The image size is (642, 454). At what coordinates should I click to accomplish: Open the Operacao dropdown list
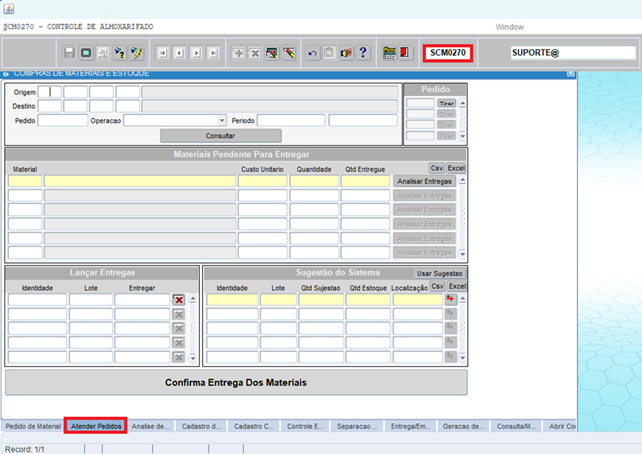pyautogui.click(x=222, y=120)
